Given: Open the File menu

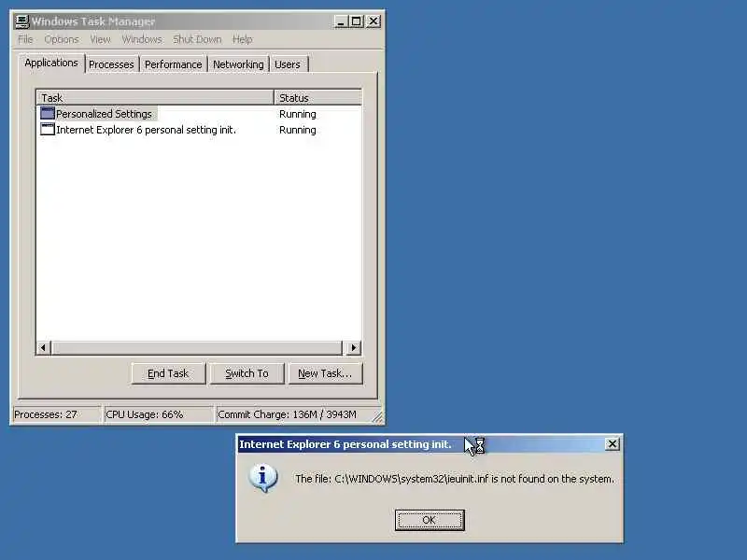Looking at the screenshot, I should (x=25, y=39).
